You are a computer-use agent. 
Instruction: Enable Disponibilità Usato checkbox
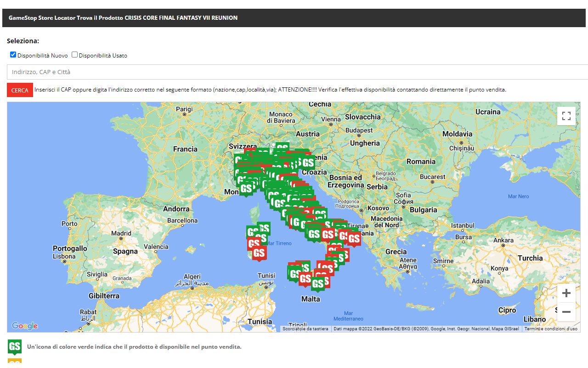coord(74,55)
